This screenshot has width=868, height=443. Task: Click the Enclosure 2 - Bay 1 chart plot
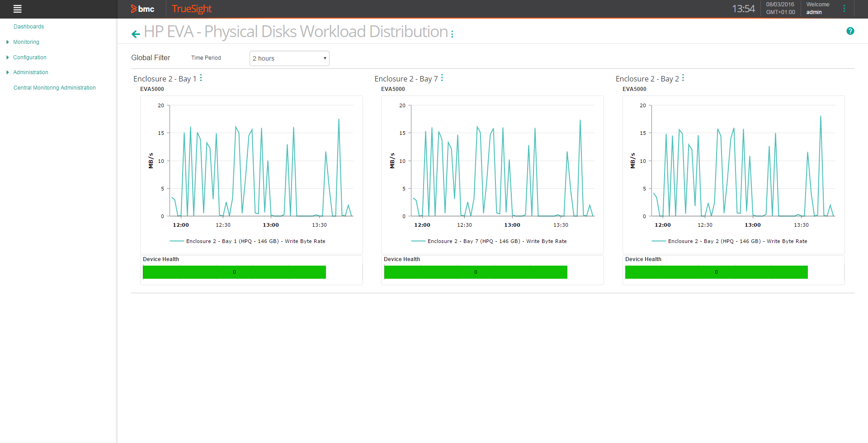[x=261, y=161]
